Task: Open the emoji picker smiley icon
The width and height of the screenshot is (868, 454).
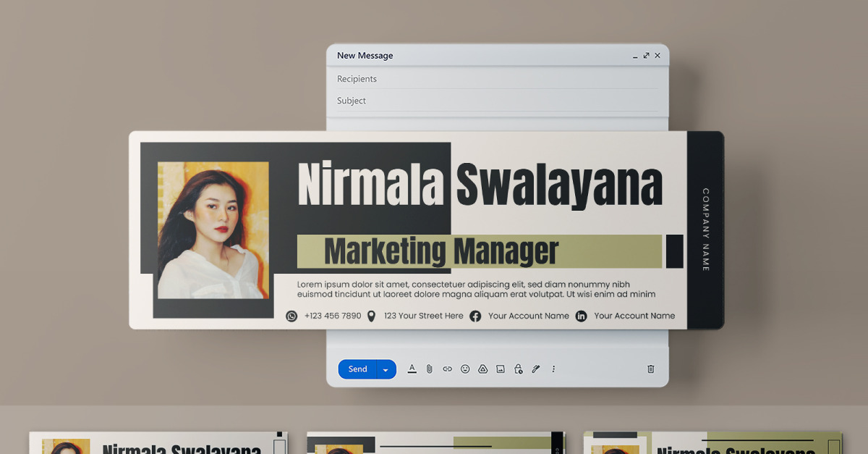Action: 465,369
